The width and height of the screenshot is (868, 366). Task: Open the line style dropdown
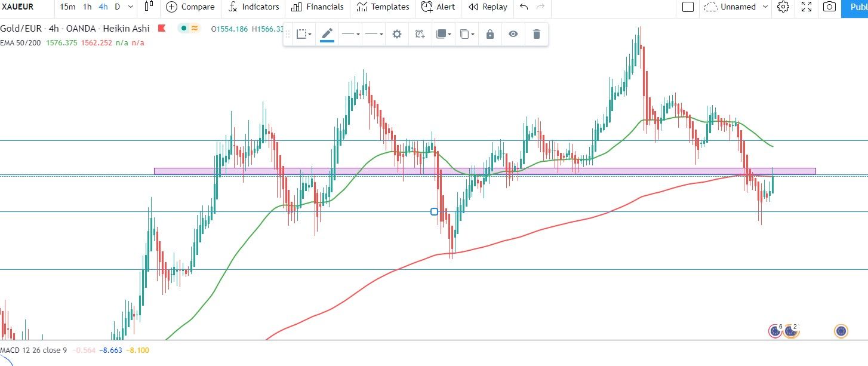click(374, 35)
